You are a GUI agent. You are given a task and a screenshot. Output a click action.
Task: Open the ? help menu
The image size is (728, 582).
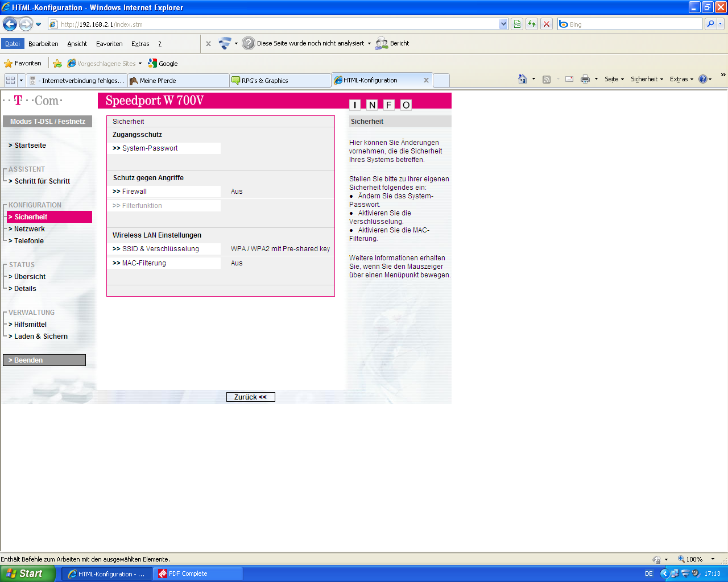(x=160, y=44)
